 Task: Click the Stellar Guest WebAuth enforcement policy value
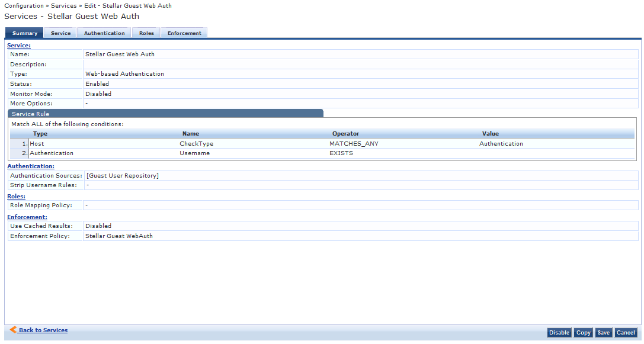coord(119,236)
